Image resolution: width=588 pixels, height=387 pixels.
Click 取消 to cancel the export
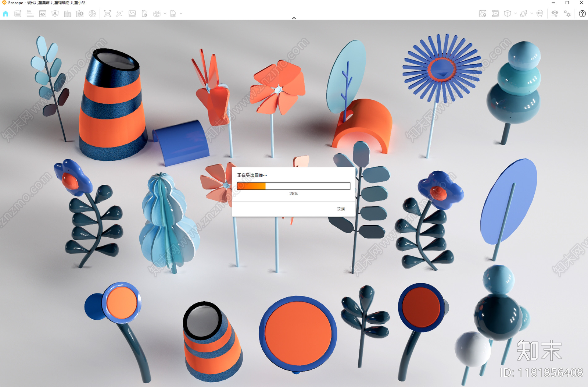click(x=341, y=209)
